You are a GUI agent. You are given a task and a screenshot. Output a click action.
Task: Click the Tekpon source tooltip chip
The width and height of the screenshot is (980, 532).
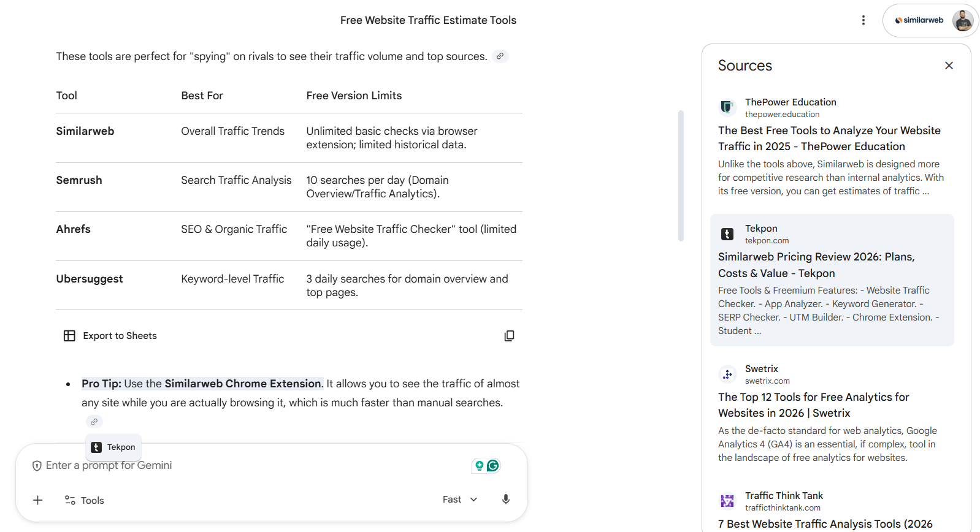click(x=113, y=447)
